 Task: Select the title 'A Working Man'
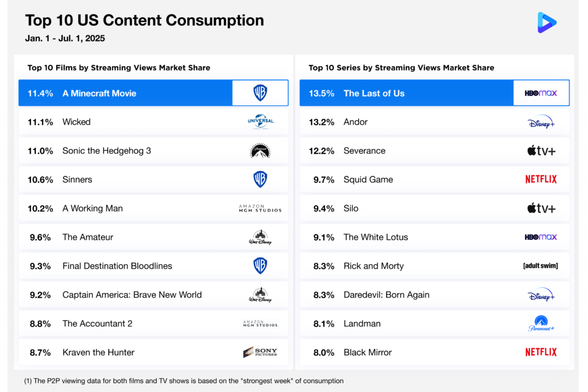coord(92,209)
